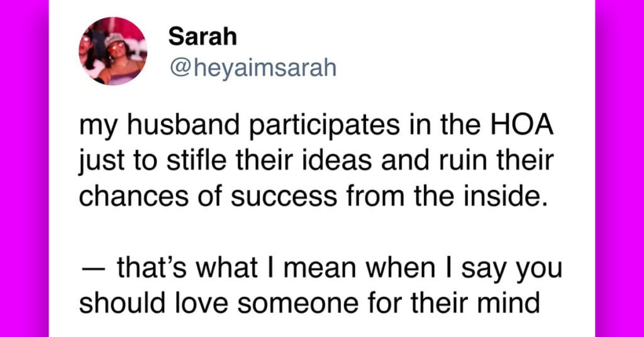This screenshot has height=337, width=644.
Task: Click the right magenta border area
Action: click(x=619, y=168)
